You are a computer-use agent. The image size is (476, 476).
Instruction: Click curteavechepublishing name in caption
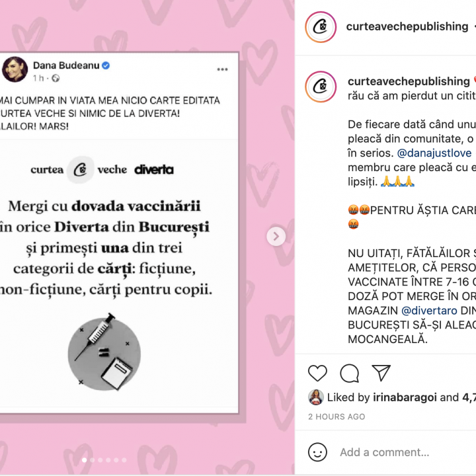pos(409,81)
